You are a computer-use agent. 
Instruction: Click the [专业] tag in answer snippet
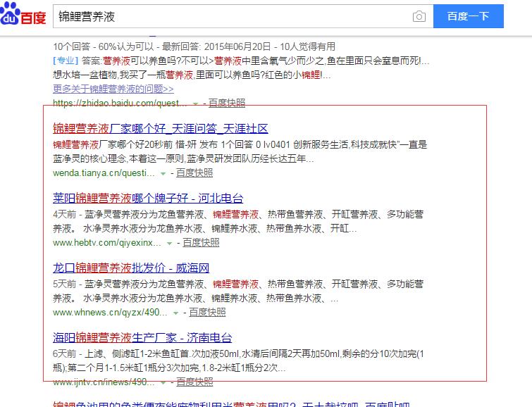click(x=66, y=61)
